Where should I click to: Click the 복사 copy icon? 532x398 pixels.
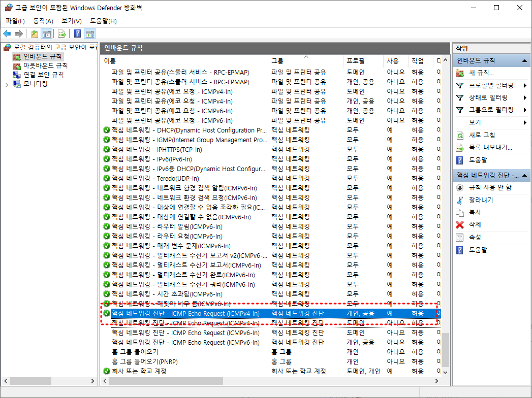tap(460, 213)
